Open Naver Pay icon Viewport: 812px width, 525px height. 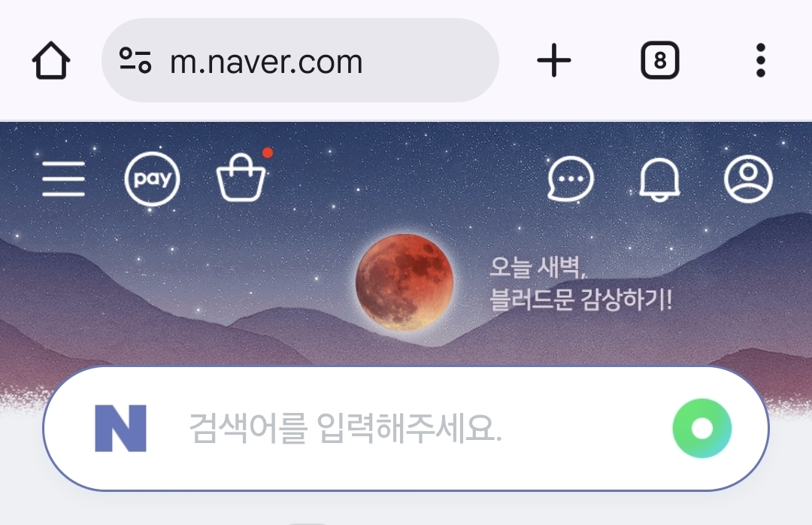click(152, 179)
